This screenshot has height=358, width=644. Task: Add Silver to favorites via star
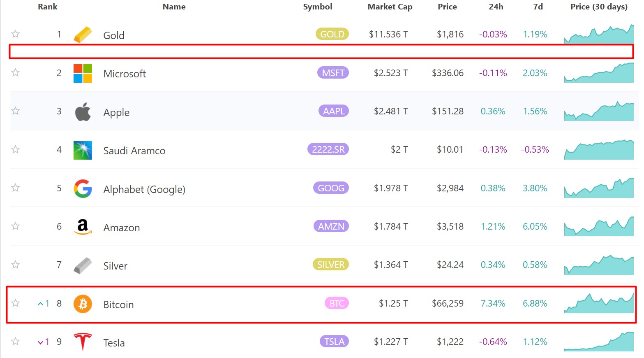coord(15,265)
